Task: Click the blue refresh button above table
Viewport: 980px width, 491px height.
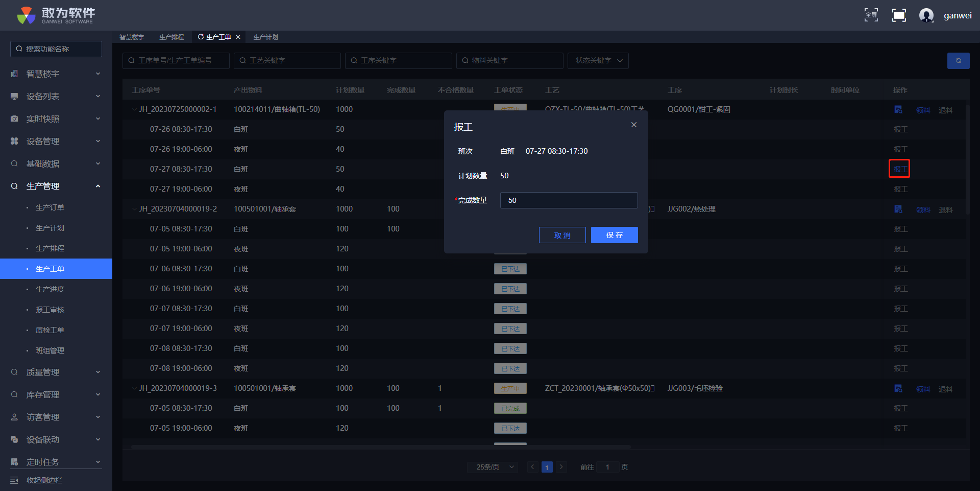Action: pos(958,61)
